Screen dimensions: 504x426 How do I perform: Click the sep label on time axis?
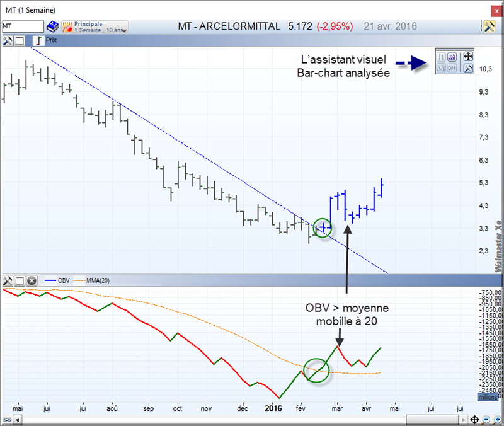149,408
